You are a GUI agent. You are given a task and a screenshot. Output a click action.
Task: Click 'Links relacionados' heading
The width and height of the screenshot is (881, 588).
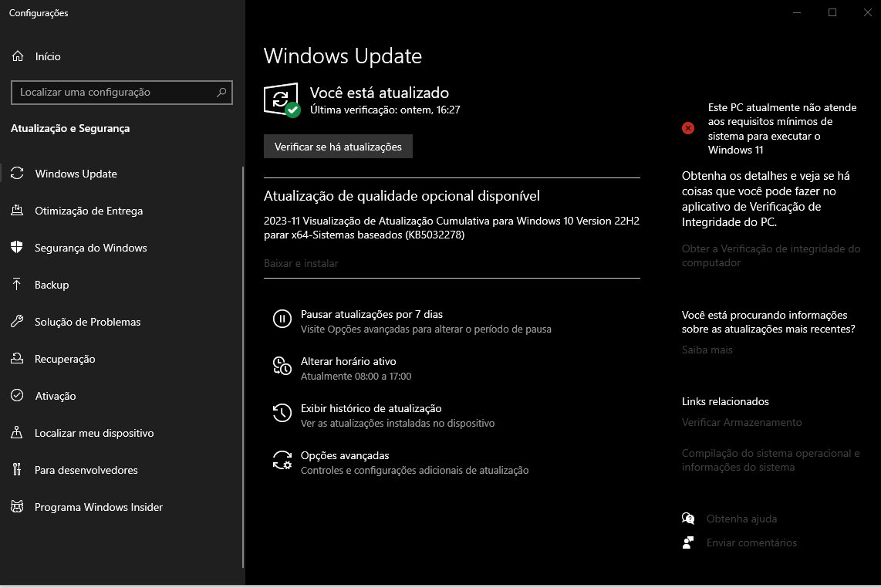click(725, 401)
